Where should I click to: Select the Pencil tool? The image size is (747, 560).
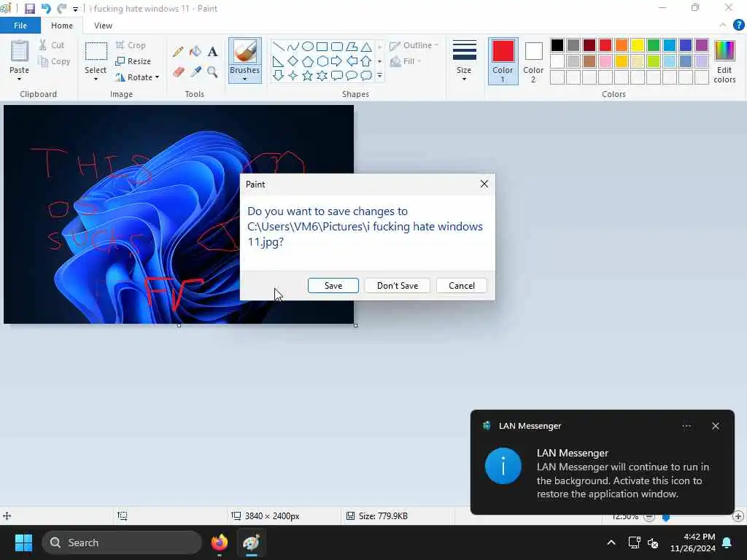178,52
